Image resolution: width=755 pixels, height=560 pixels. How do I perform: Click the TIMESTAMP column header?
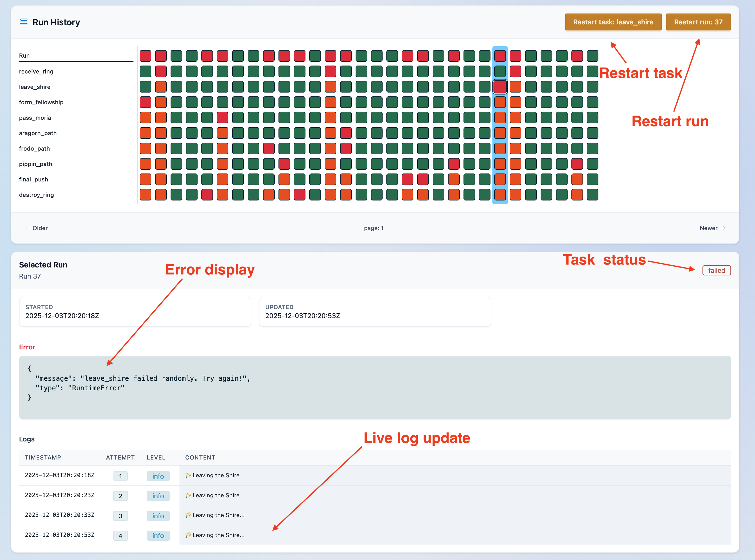pos(43,458)
